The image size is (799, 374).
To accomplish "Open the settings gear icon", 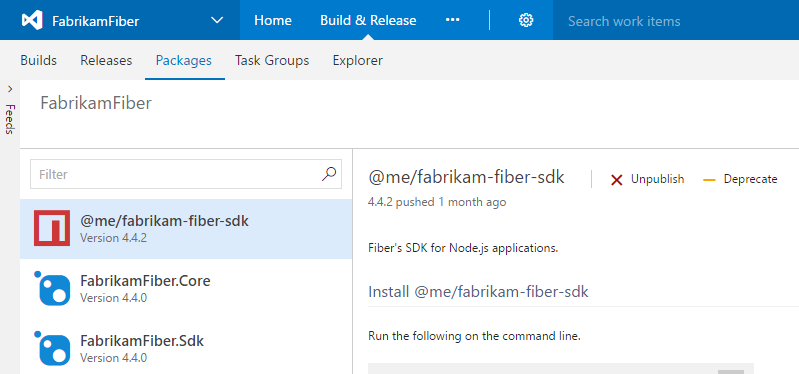I will pos(526,20).
